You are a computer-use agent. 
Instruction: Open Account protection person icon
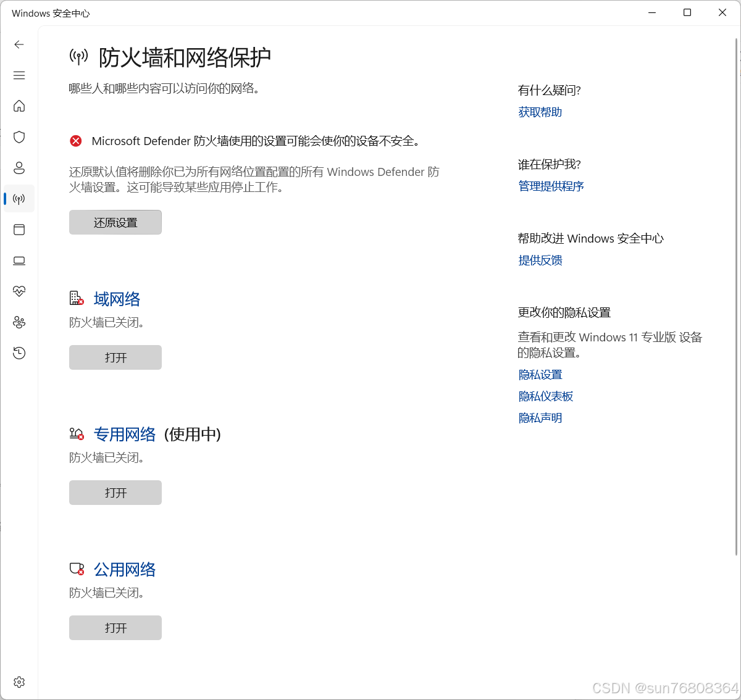[19, 168]
